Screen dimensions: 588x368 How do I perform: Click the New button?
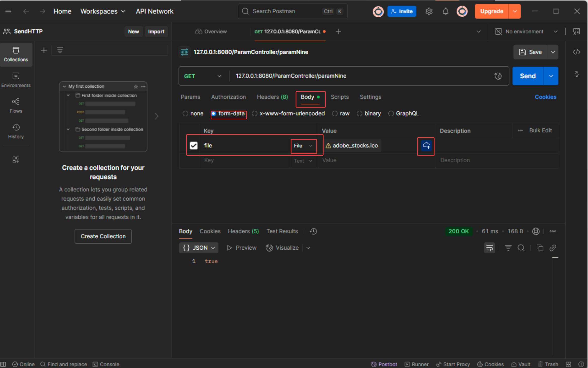(x=133, y=31)
